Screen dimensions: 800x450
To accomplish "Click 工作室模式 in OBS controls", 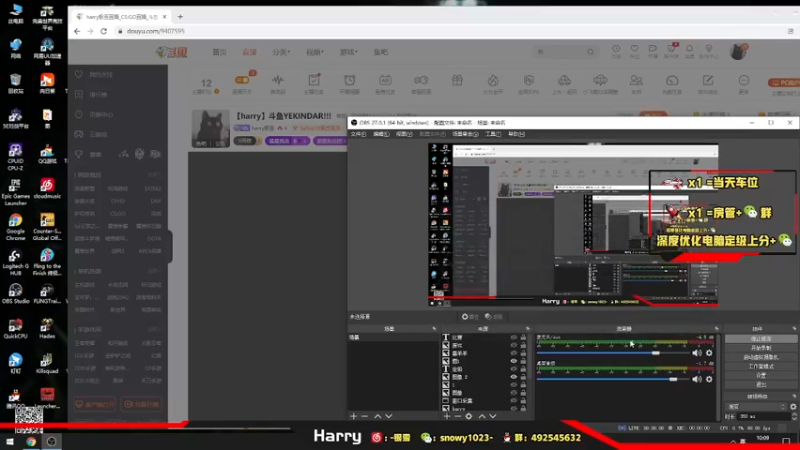I will tap(761, 366).
